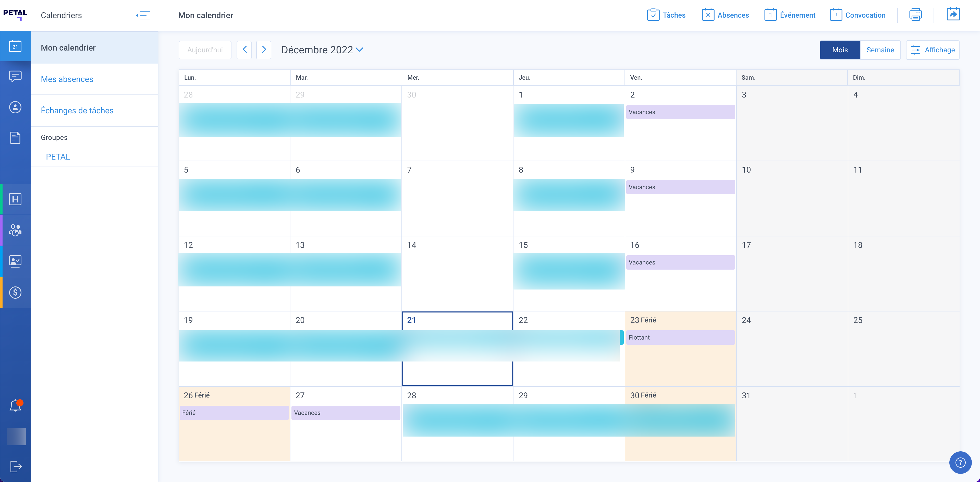Screen dimensions: 980x482
Task: Open the Flottant event on December 23
Action: (680, 338)
